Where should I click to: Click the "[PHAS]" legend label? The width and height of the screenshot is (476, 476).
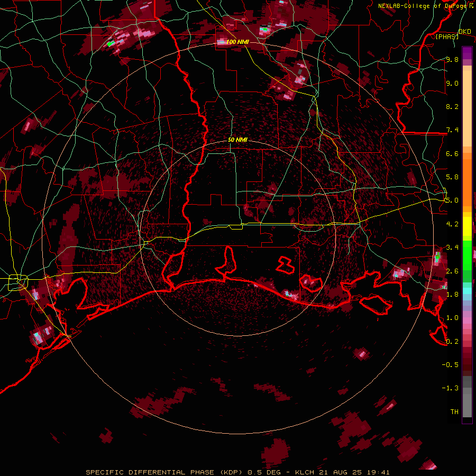click(x=447, y=36)
